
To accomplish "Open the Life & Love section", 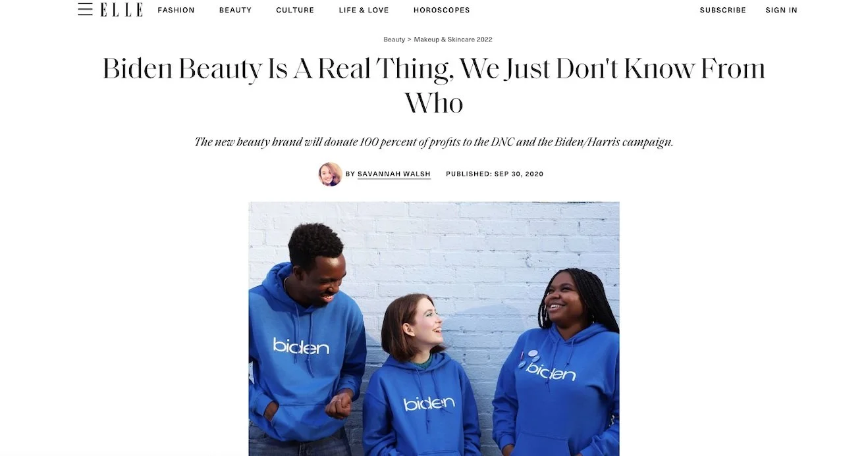I will [364, 10].
